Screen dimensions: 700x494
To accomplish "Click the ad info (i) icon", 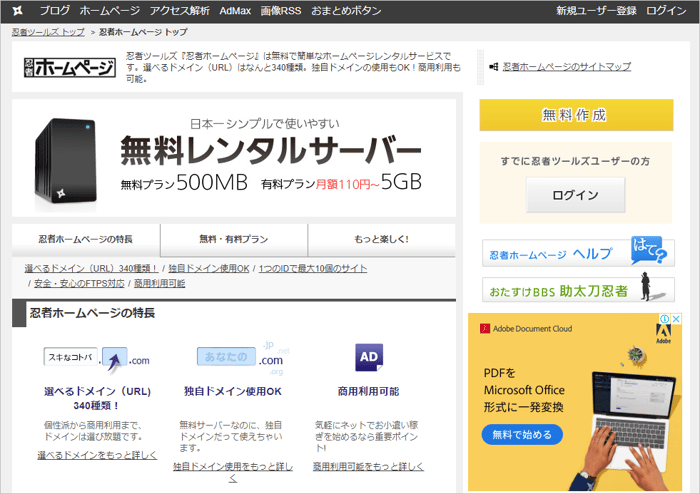I will coord(665,319).
